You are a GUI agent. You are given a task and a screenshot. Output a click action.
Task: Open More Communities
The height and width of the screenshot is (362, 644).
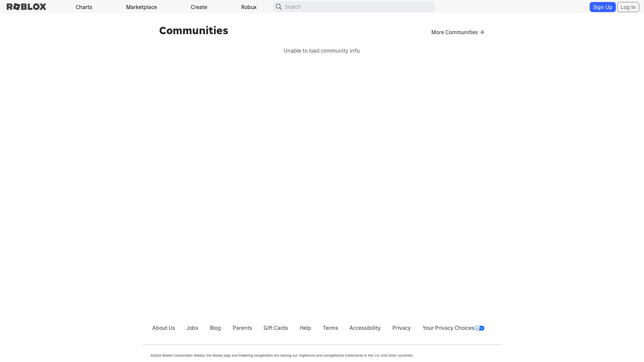454,32
